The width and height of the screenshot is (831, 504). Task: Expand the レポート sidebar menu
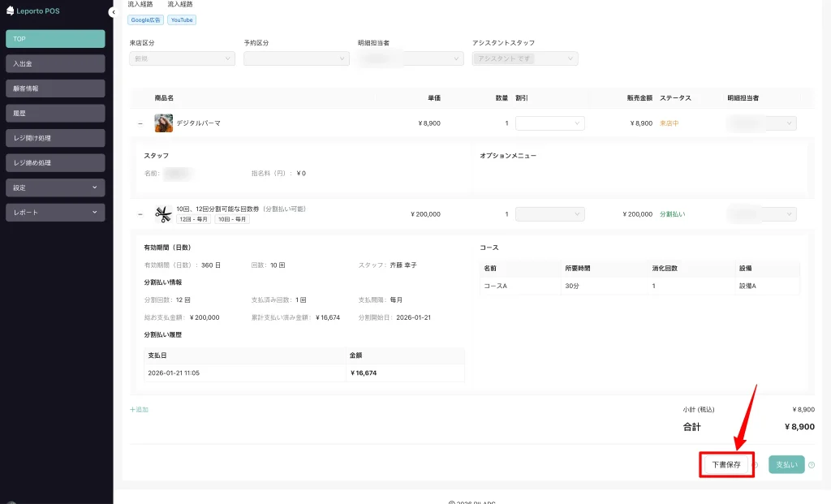55,213
